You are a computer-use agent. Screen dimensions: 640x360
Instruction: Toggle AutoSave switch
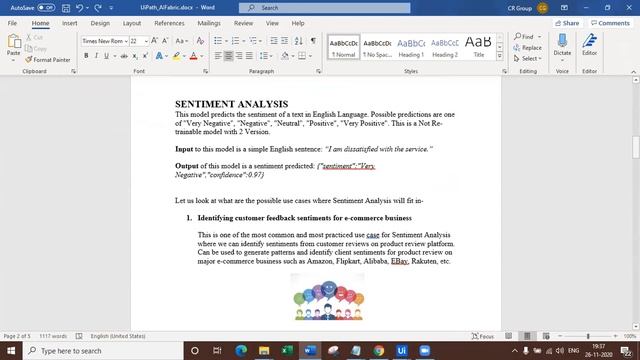pos(46,8)
